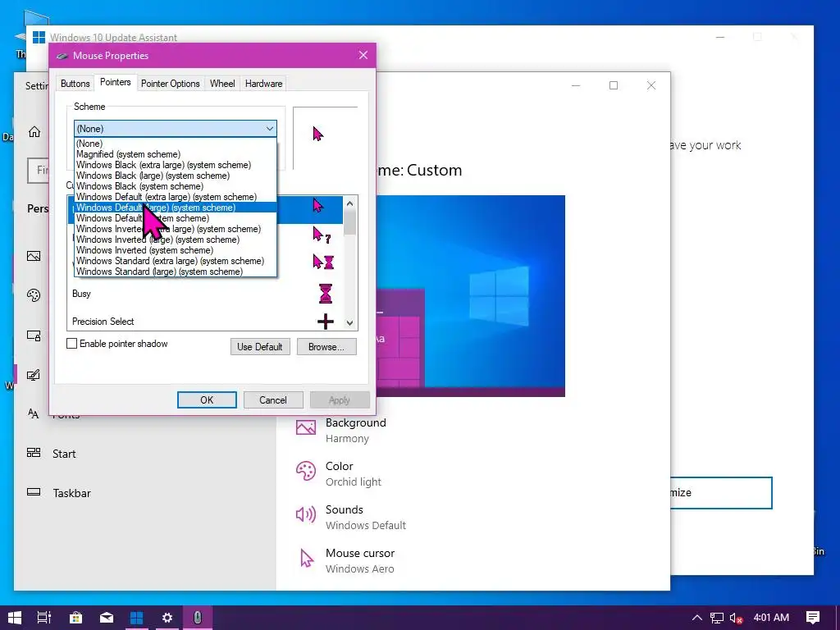Open Mouse cursor Windows Aero setting

click(345, 560)
